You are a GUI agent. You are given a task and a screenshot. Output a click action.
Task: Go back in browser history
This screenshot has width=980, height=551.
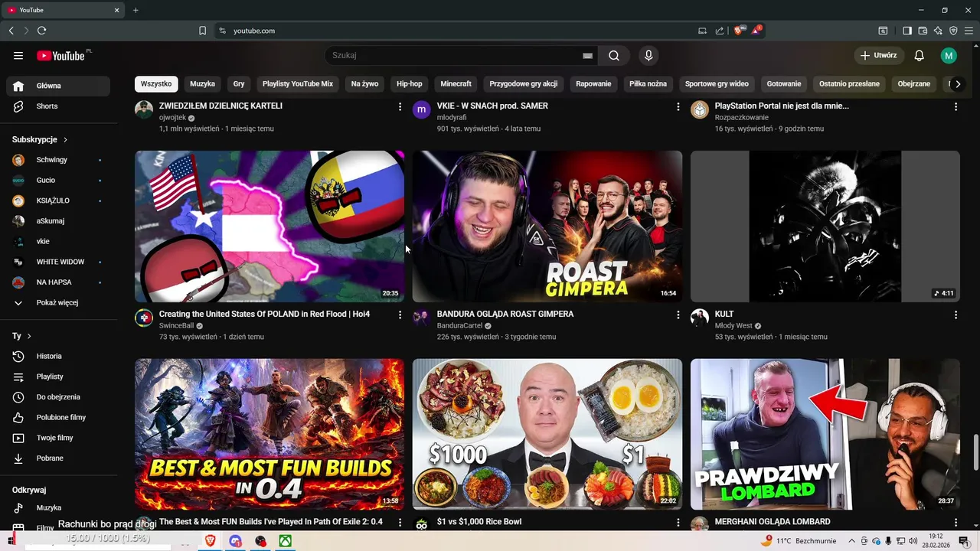pyautogui.click(x=11, y=31)
